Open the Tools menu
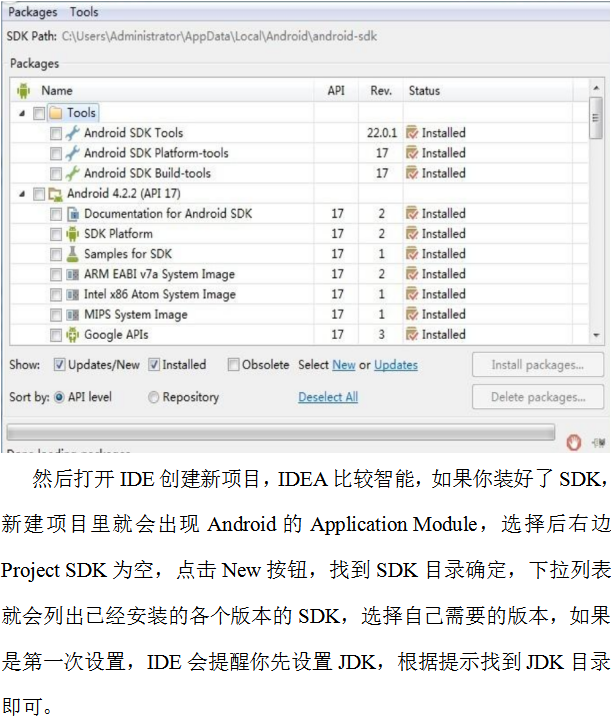Screen dimensions: 611x724 (85, 12)
